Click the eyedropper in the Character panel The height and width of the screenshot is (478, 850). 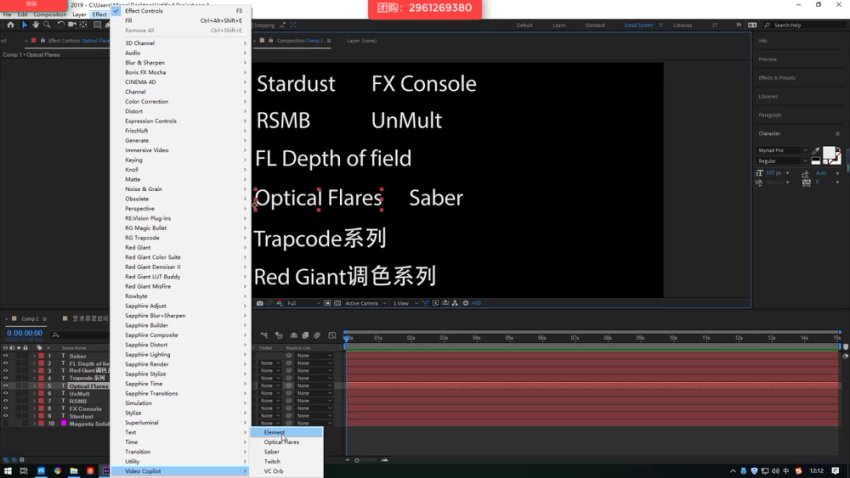tap(815, 151)
